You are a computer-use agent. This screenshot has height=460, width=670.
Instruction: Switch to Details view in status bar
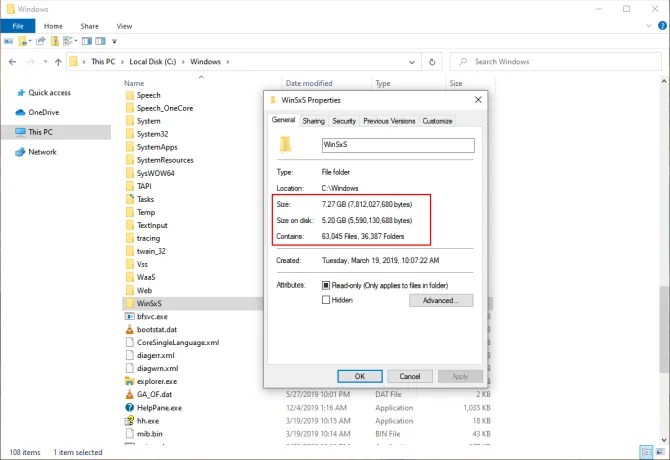[x=646, y=451]
